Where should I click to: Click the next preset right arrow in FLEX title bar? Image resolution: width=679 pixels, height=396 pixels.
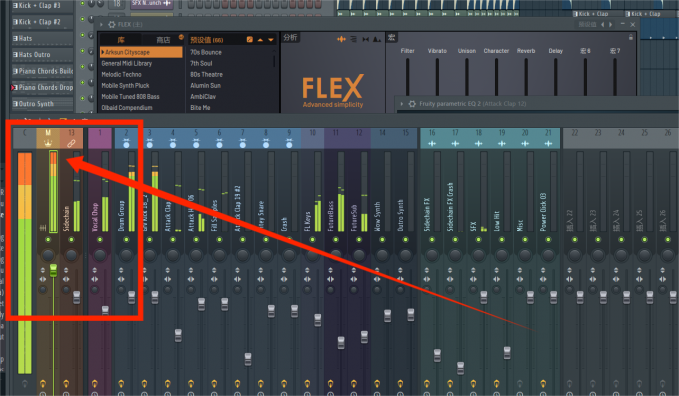(611, 25)
